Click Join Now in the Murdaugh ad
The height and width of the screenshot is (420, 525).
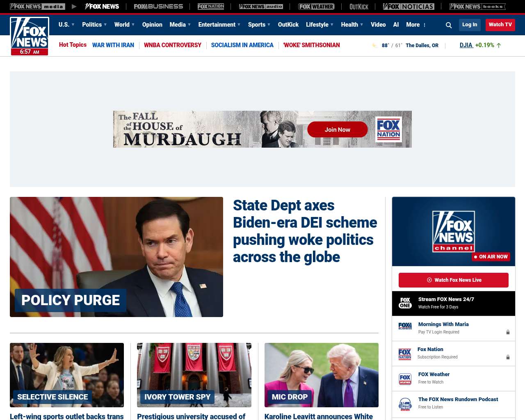[x=338, y=130]
